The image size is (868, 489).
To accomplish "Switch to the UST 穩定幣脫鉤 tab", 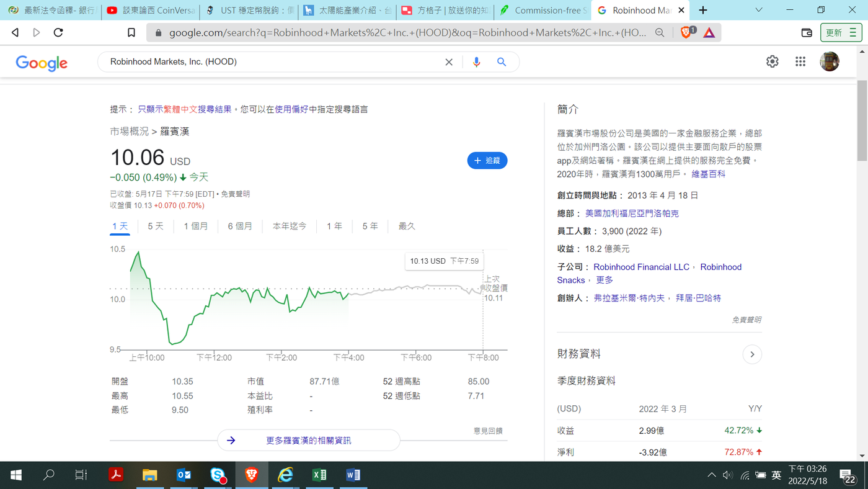I will click(x=249, y=11).
